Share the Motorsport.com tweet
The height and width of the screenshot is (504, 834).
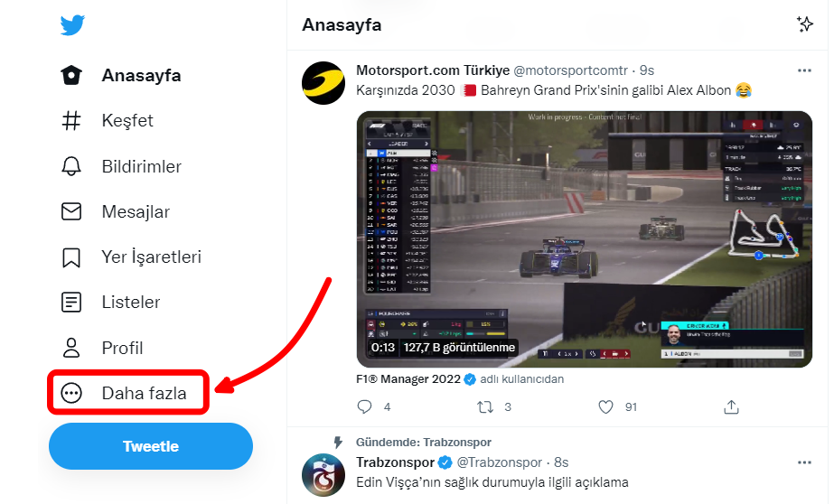pyautogui.click(x=732, y=407)
